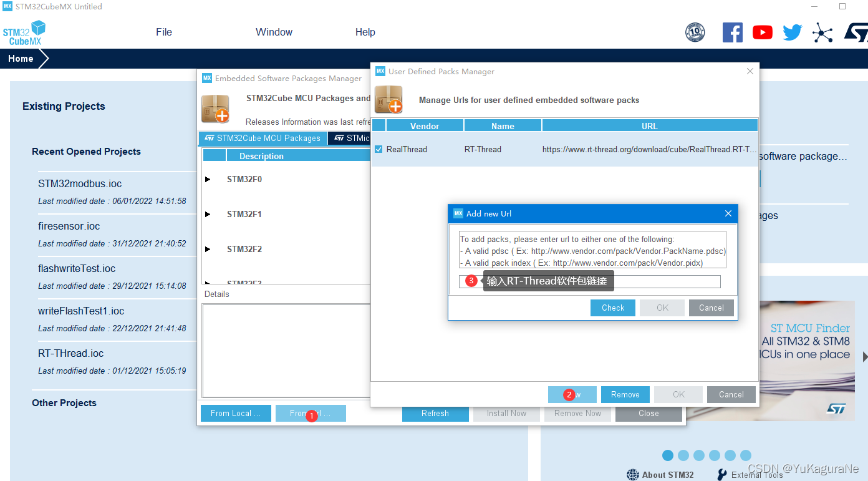Click Cancel in User Defined Packs Manager
This screenshot has height=481, width=868.
tap(731, 394)
